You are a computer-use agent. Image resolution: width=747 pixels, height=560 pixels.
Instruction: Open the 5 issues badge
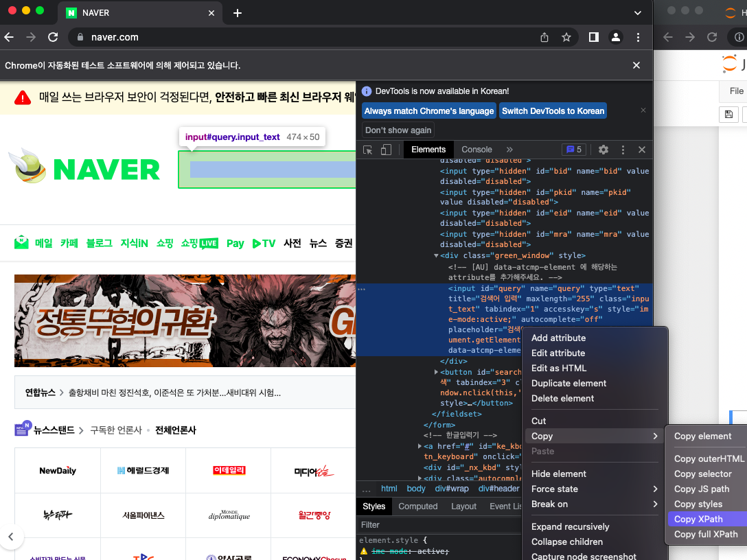click(x=574, y=150)
